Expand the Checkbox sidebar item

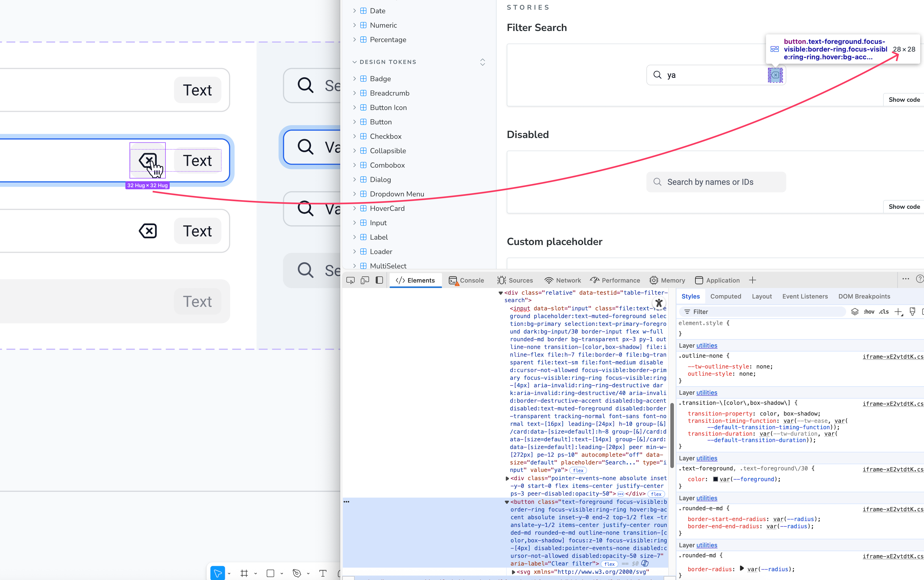coord(355,136)
